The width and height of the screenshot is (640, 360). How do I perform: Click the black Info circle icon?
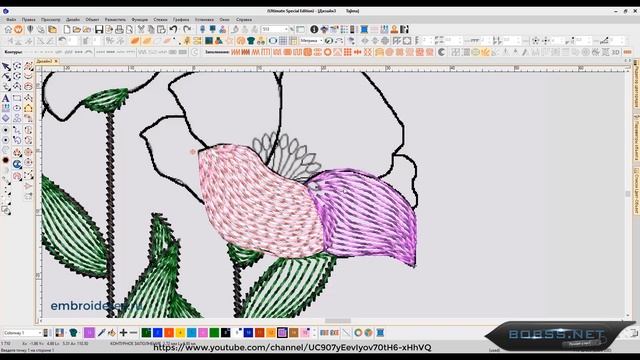click(x=314, y=29)
